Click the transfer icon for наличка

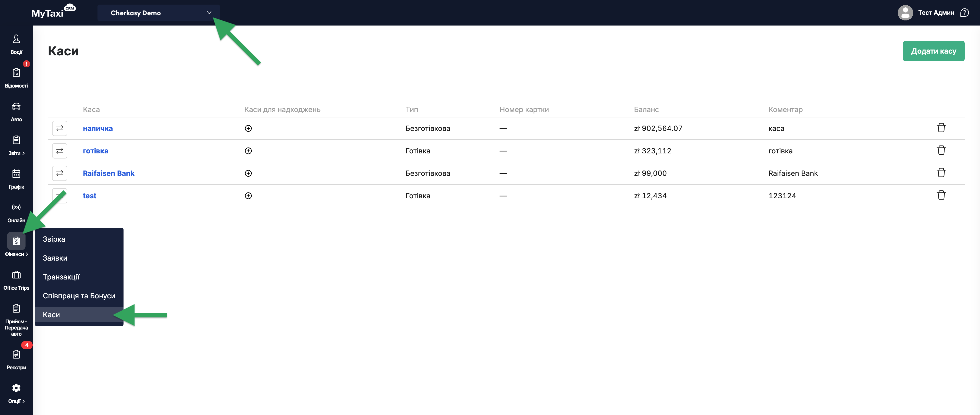(x=60, y=128)
